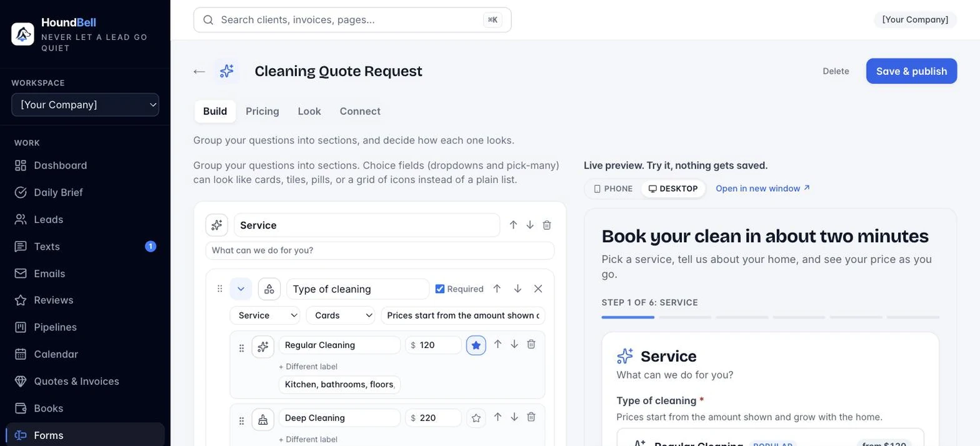Move Type of cleaning field down

pyautogui.click(x=517, y=289)
